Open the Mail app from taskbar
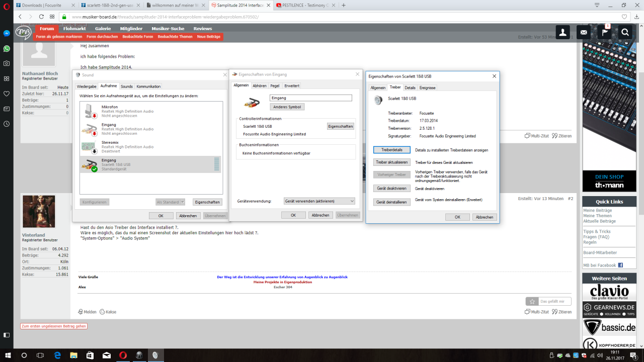644x362 pixels. click(x=107, y=355)
